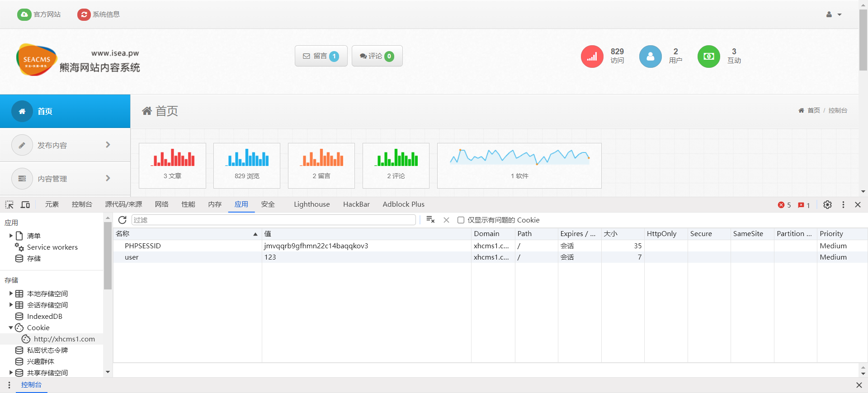This screenshot has height=393, width=868.
Task: Click the green 互动 money icon
Action: pos(709,57)
